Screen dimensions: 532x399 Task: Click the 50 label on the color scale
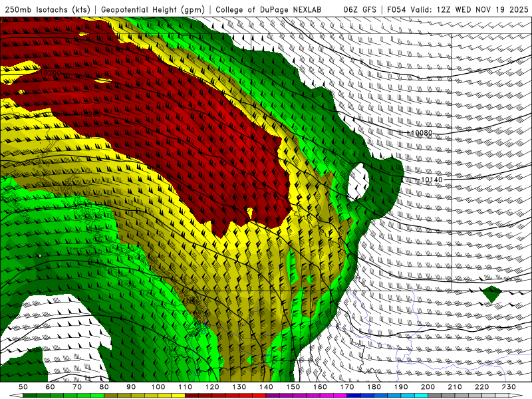(x=23, y=387)
